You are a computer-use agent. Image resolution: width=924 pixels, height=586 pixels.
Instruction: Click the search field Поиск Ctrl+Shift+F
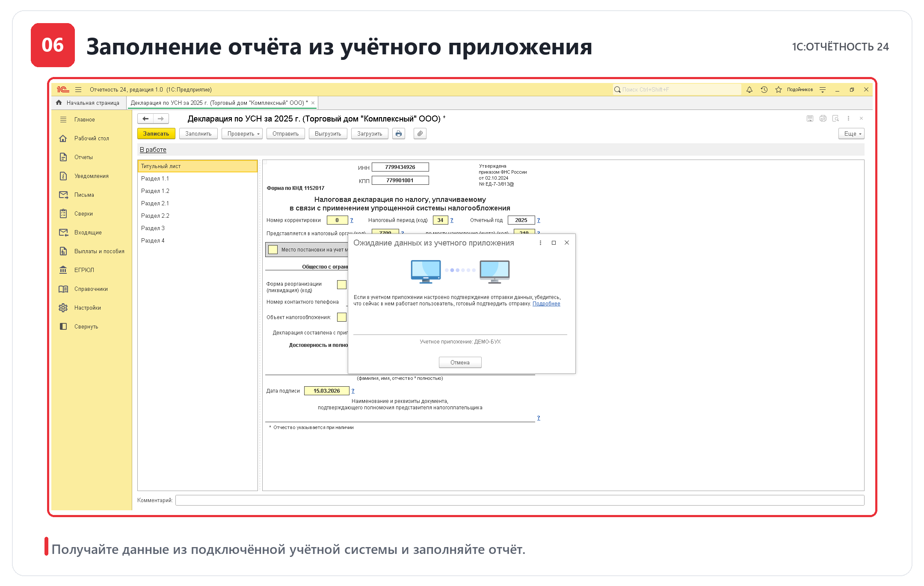(677, 89)
